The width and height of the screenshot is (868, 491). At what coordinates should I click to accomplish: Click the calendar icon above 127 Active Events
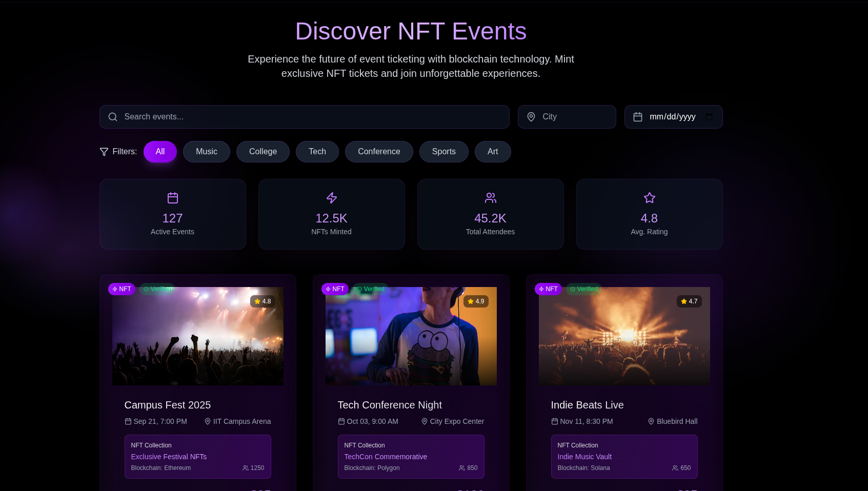(172, 198)
